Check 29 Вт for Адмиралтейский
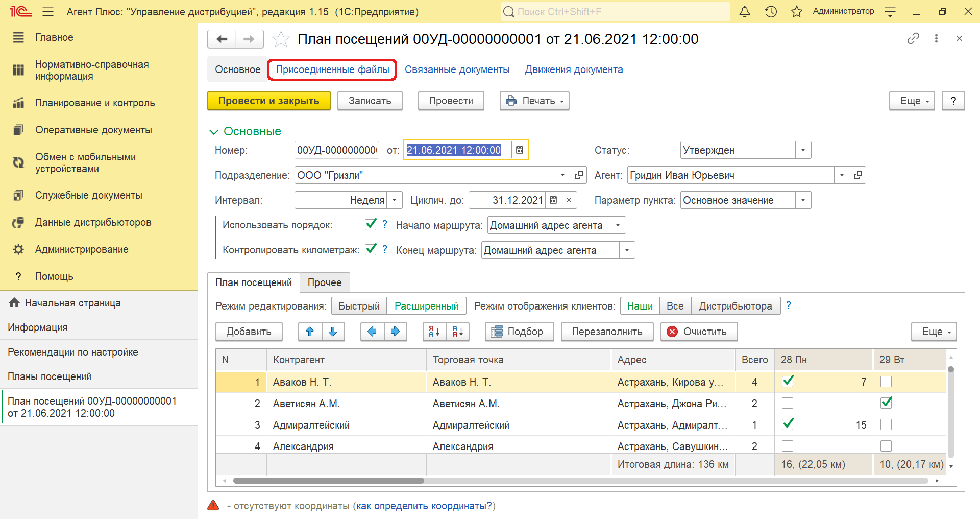 (x=886, y=424)
